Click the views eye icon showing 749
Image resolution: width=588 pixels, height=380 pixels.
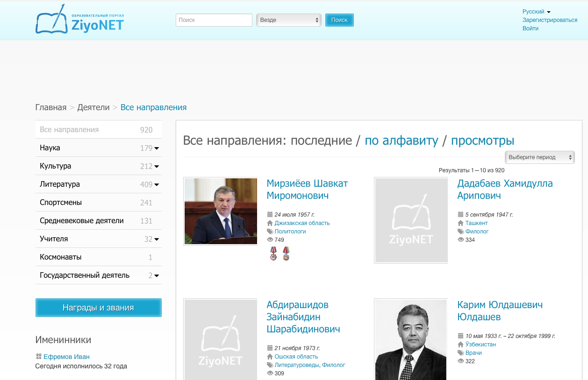pos(270,239)
